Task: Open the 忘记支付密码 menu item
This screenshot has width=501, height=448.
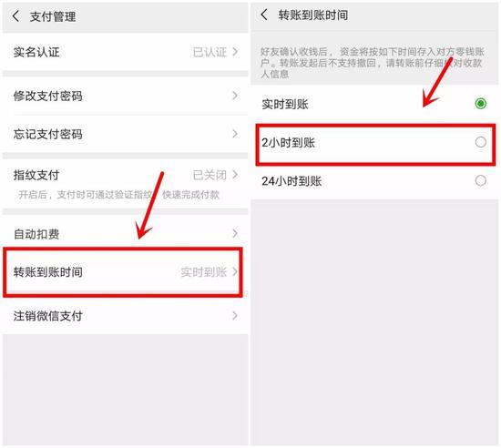Action: [126, 134]
